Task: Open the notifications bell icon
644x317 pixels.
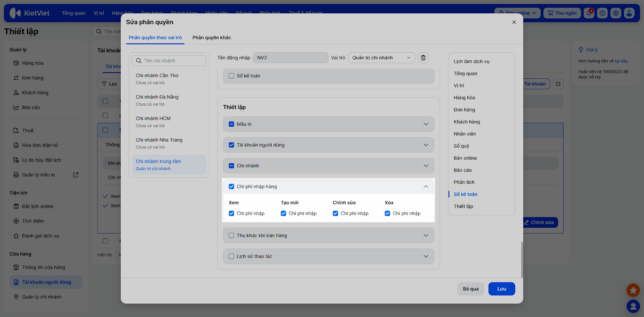Action: [589, 13]
